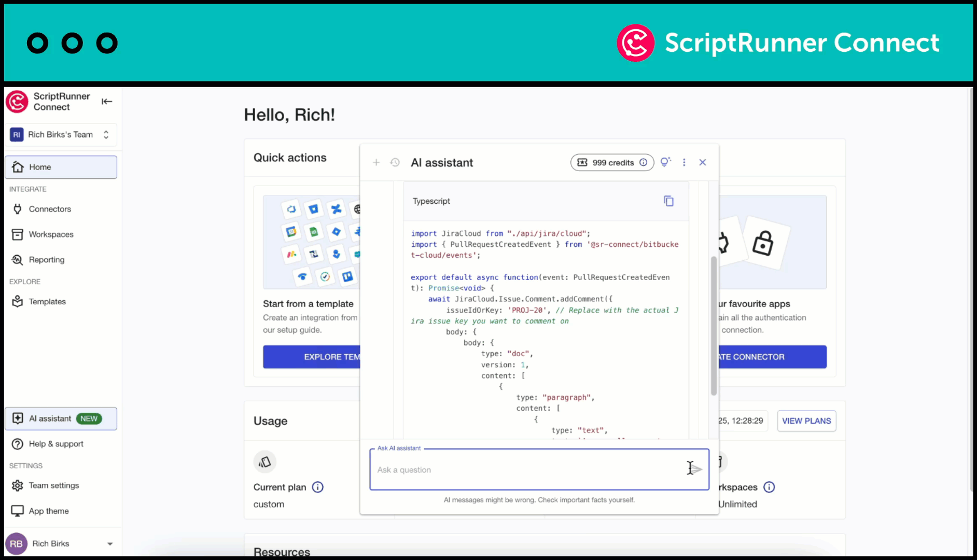This screenshot has height=560, width=977.
Task: Open Team settings
Action: click(x=61, y=485)
